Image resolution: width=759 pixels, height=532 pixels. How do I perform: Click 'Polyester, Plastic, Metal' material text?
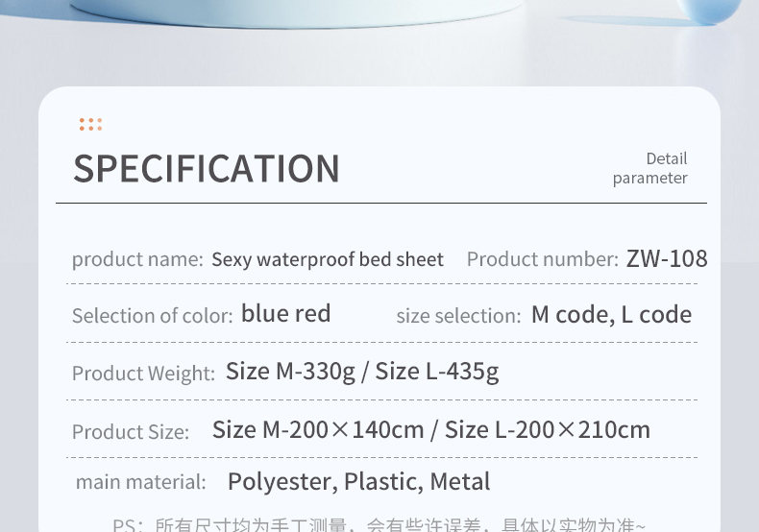(x=358, y=482)
